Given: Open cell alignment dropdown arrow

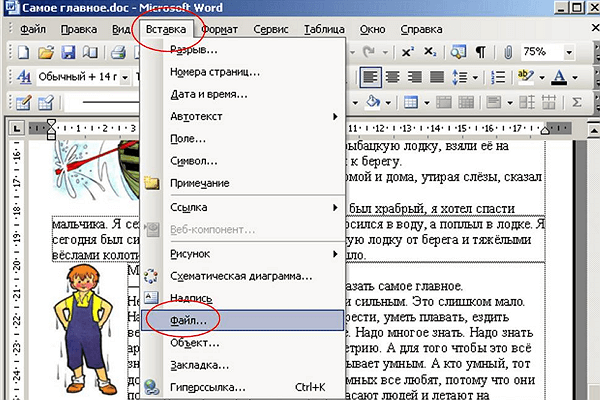Looking at the screenshot, I should (510, 103).
